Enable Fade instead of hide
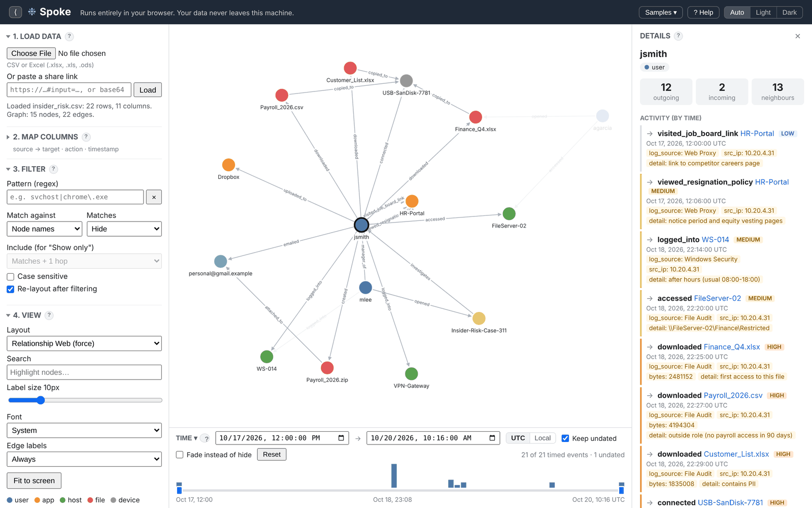The image size is (812, 508). tap(180, 455)
